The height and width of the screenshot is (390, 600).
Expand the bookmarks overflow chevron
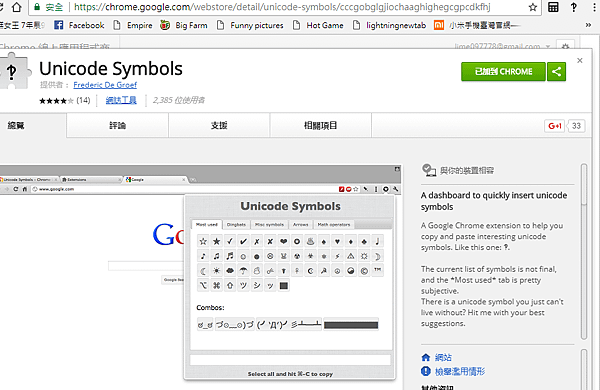click(x=588, y=25)
